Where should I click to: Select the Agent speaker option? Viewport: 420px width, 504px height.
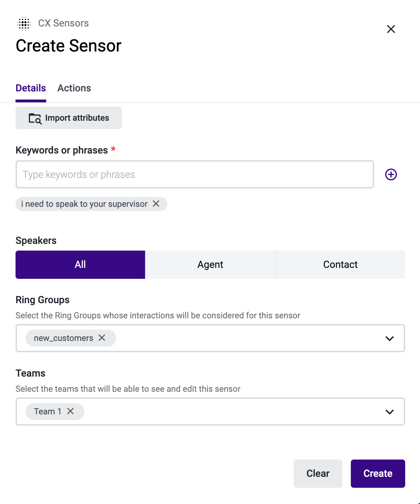tap(210, 265)
